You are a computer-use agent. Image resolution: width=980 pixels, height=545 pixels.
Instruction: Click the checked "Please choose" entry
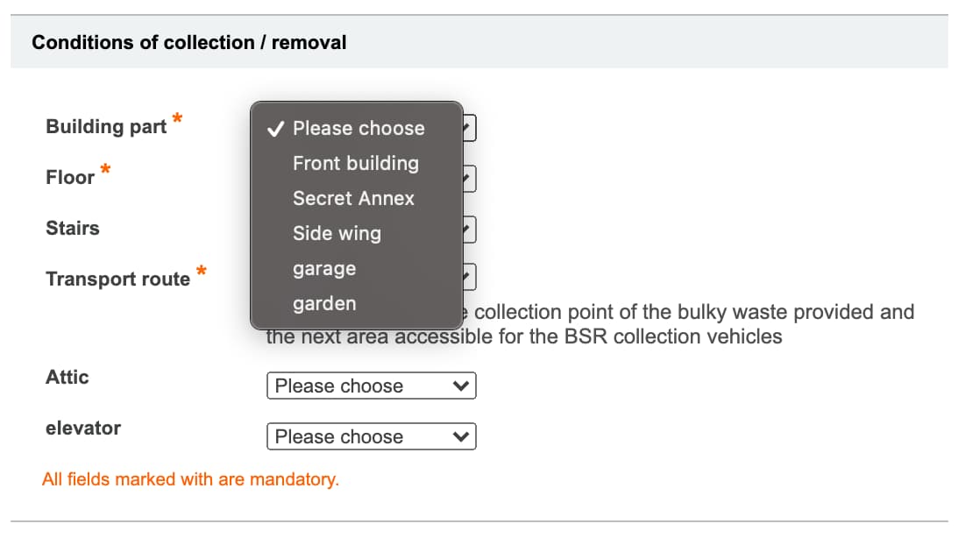[358, 128]
